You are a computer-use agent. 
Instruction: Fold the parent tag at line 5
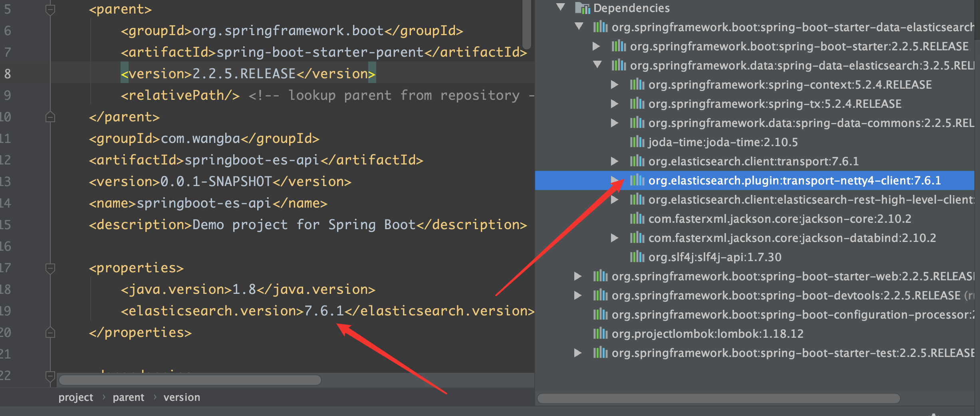click(x=50, y=10)
